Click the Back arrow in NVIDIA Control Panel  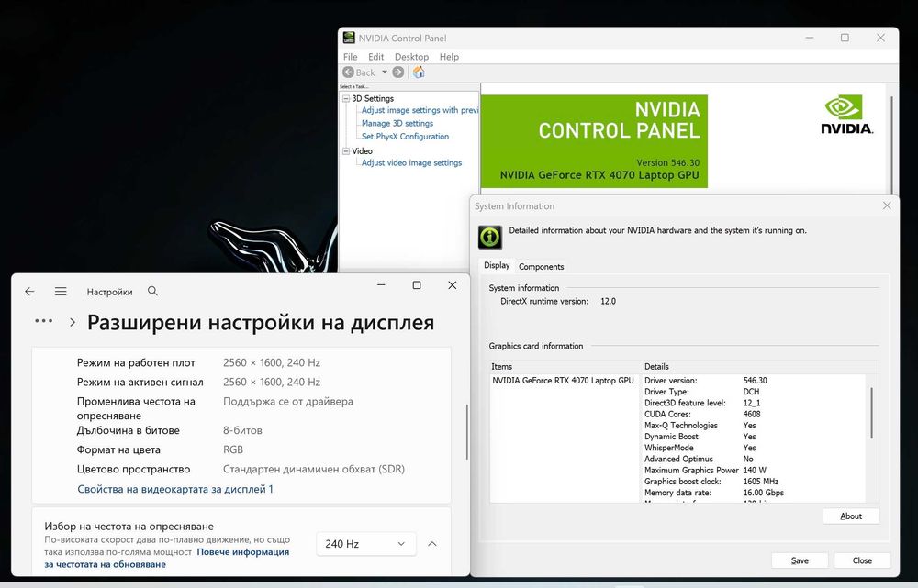(x=348, y=72)
